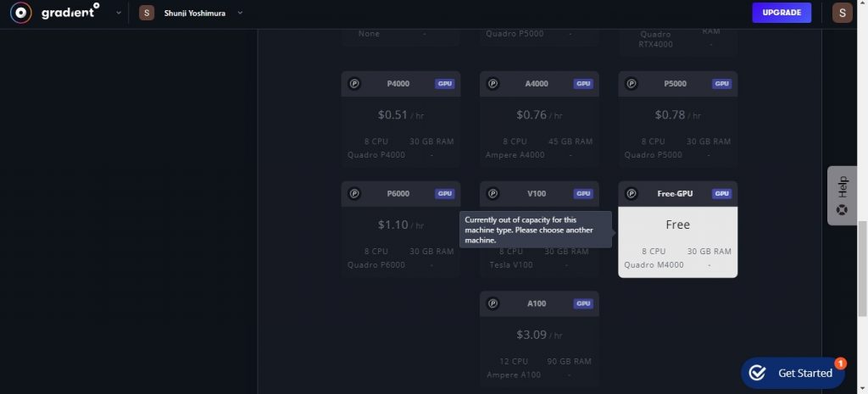
Task: Click the UPGRADE button
Action: click(781, 13)
